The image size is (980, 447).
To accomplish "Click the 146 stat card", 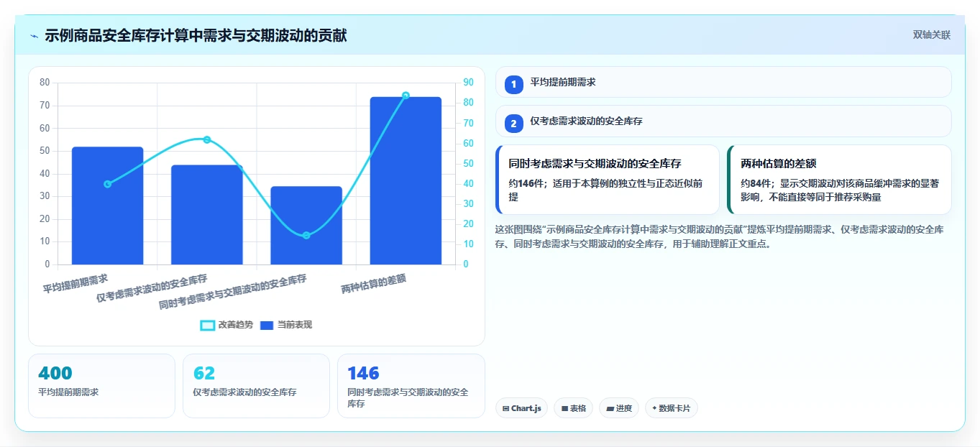I will [411, 386].
